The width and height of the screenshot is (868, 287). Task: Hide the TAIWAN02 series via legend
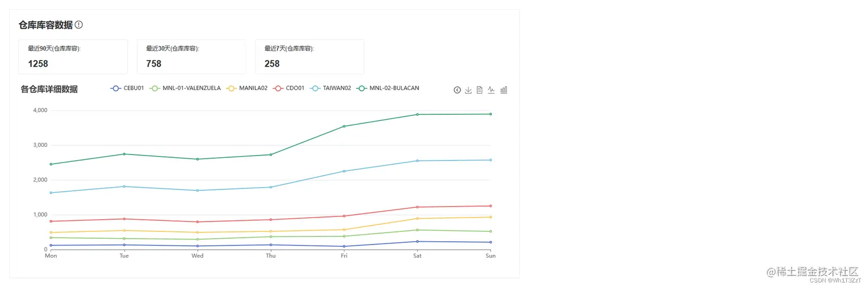coord(331,88)
